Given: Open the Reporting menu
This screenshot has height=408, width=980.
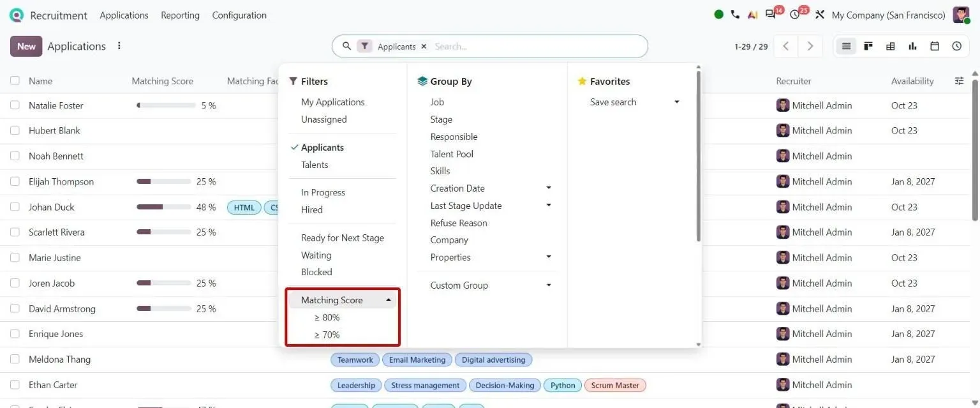Looking at the screenshot, I should click(x=180, y=15).
